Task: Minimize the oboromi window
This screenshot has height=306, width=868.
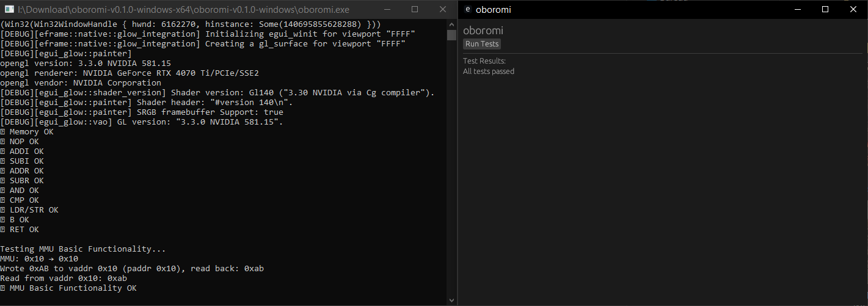Action: click(797, 9)
